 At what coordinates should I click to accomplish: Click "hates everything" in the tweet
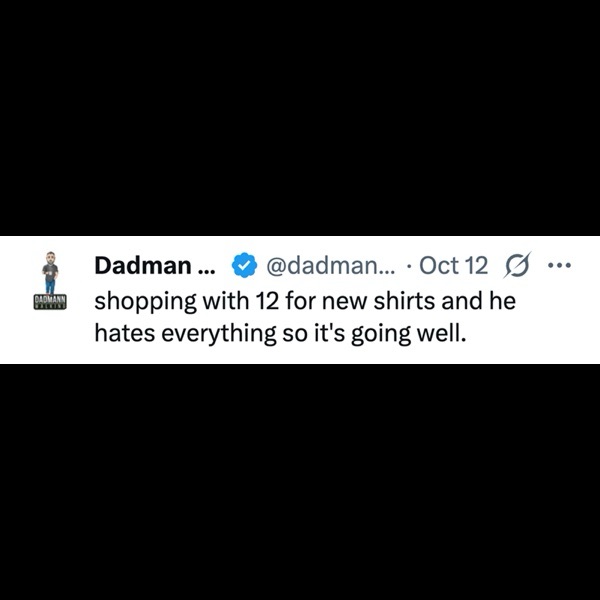185,334
